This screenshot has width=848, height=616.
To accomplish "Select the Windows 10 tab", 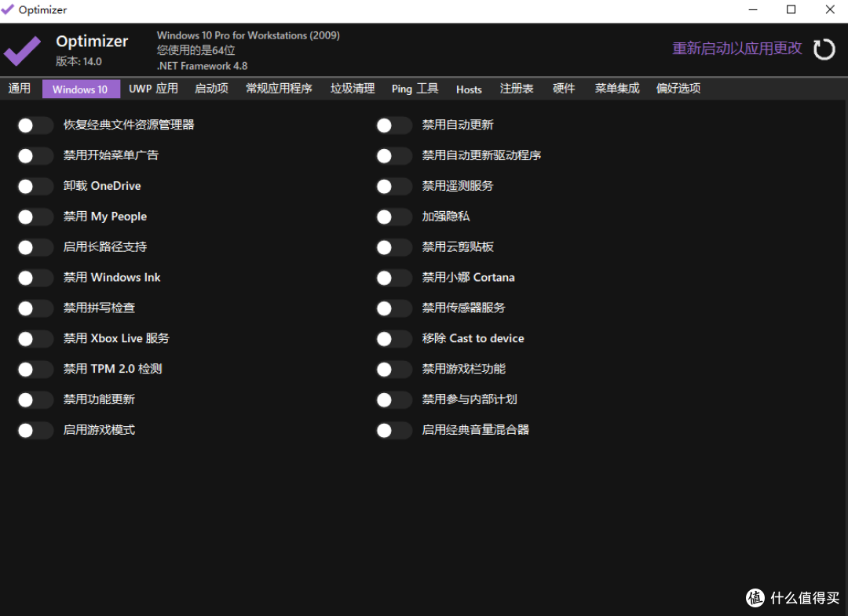I will pos(81,89).
